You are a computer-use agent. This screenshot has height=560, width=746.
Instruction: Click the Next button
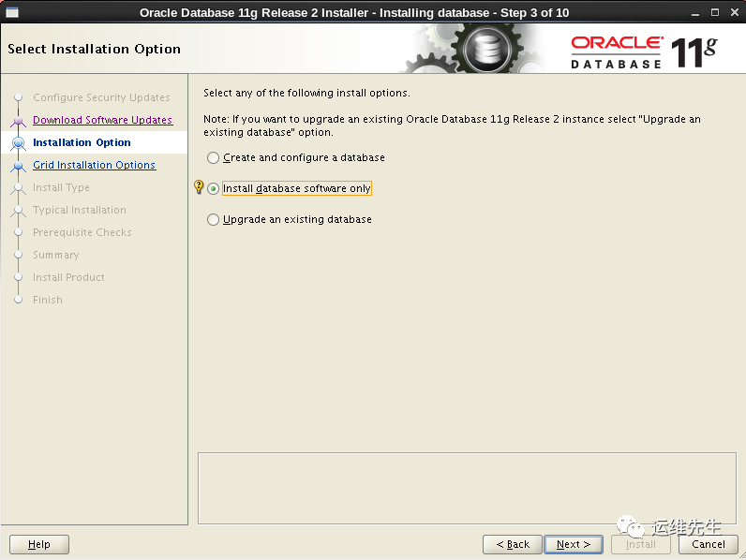[574, 544]
